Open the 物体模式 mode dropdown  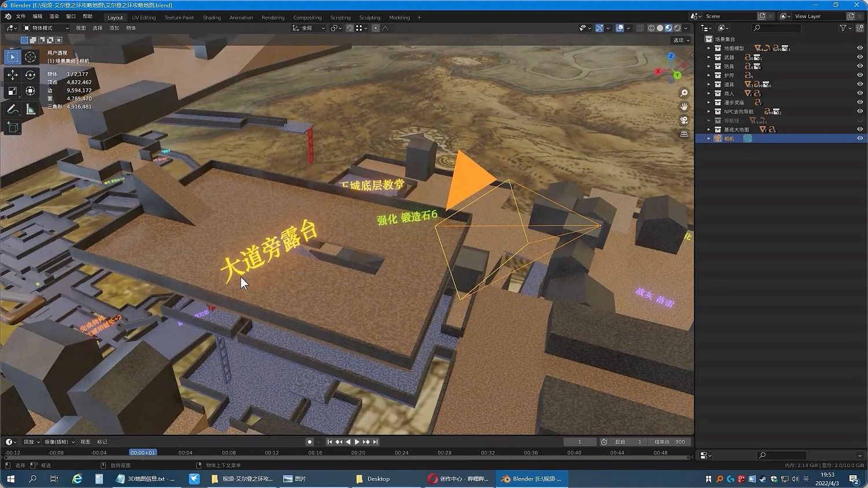click(46, 28)
